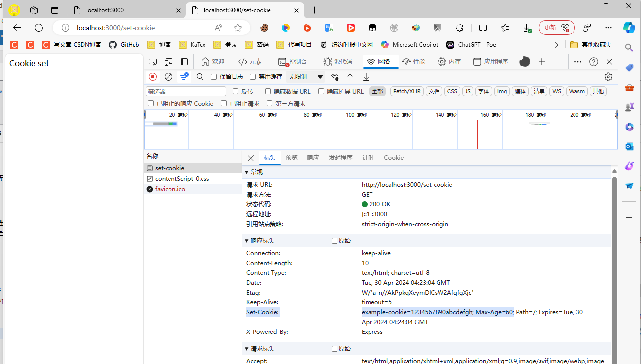
Task: Toggle the device emulation icon in DevTools
Action: [x=169, y=62]
